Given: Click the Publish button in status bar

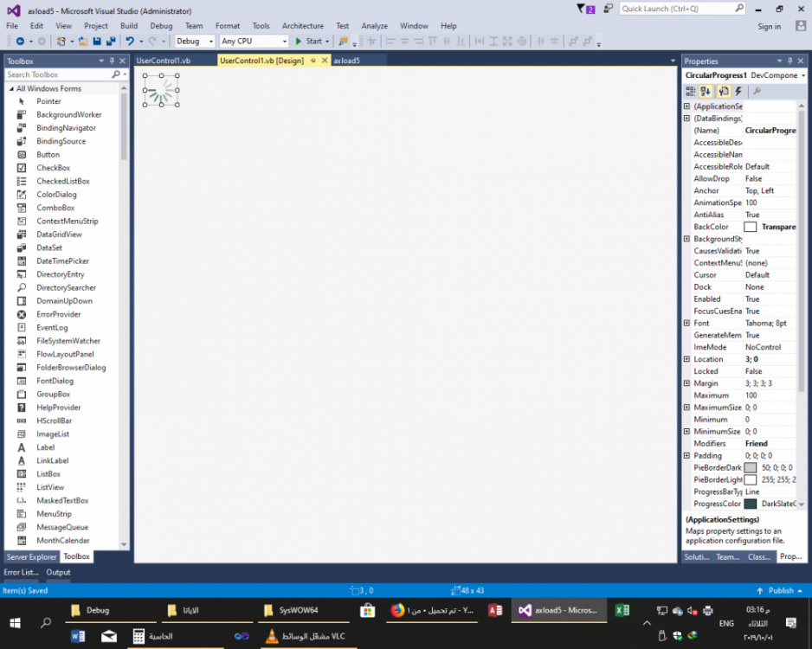Looking at the screenshot, I should pyautogui.click(x=779, y=590).
